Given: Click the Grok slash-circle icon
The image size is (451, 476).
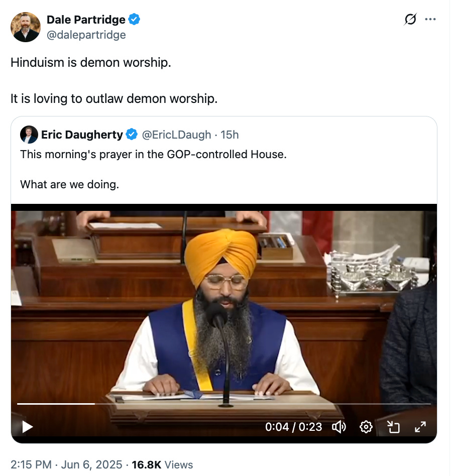Looking at the screenshot, I should click(x=410, y=20).
